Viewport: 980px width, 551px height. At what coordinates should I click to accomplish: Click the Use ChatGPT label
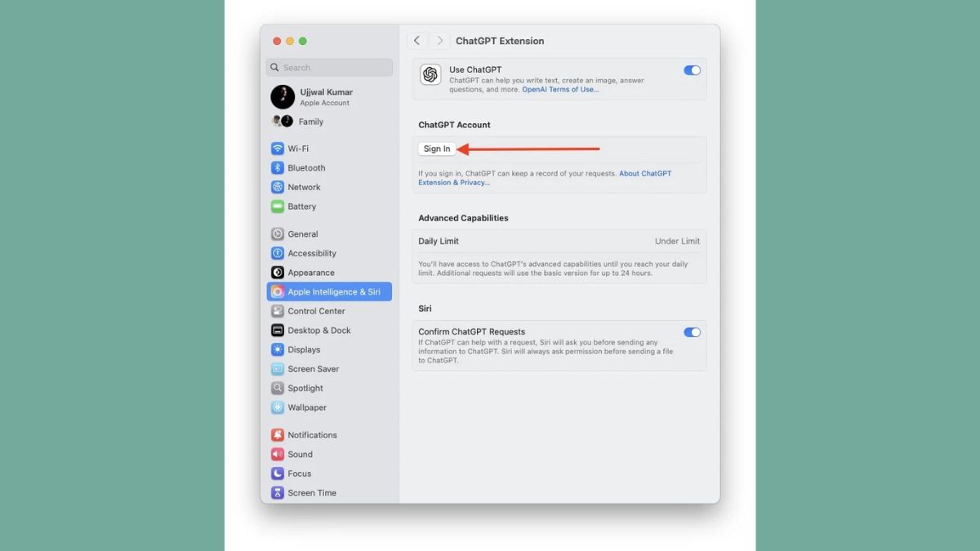click(x=475, y=70)
